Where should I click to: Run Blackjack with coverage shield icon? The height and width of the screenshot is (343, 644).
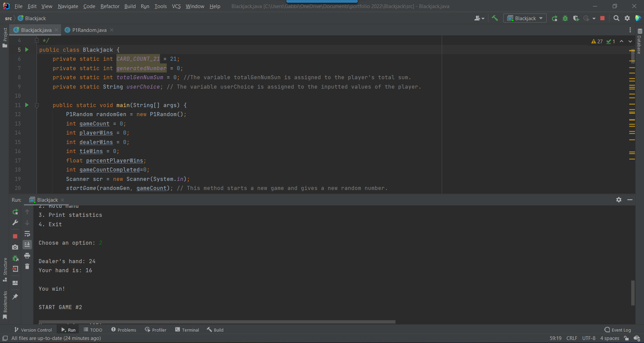coord(576,18)
